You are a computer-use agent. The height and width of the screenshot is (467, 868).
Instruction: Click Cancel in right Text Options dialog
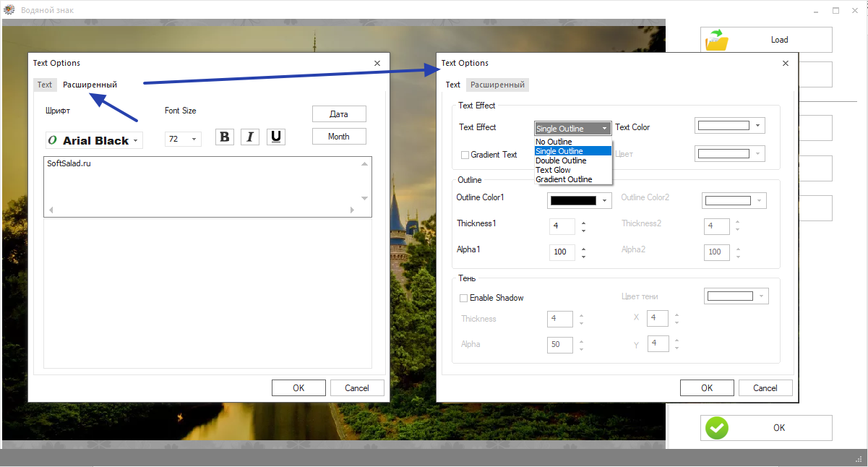(x=765, y=388)
